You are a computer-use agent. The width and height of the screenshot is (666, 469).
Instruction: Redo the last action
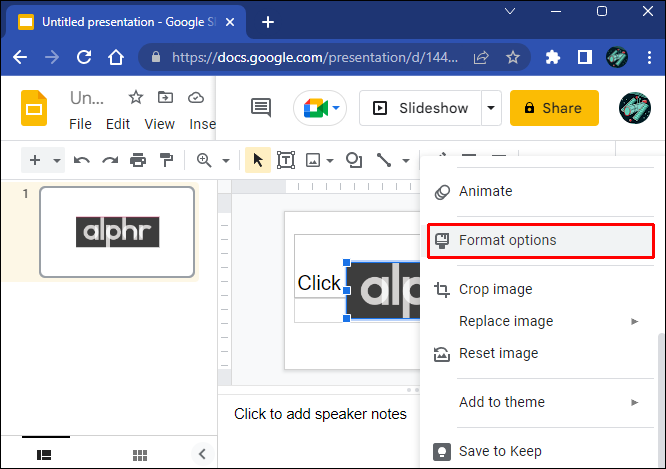(x=110, y=160)
